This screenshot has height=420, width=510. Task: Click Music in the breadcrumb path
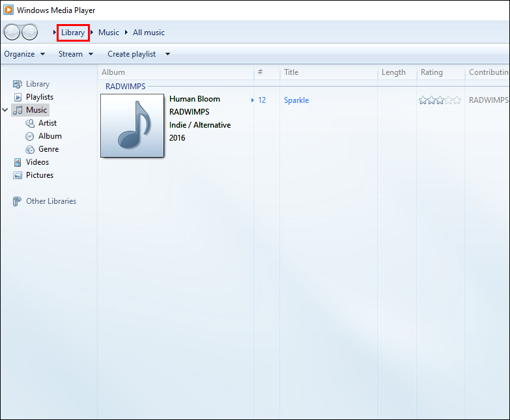(109, 33)
